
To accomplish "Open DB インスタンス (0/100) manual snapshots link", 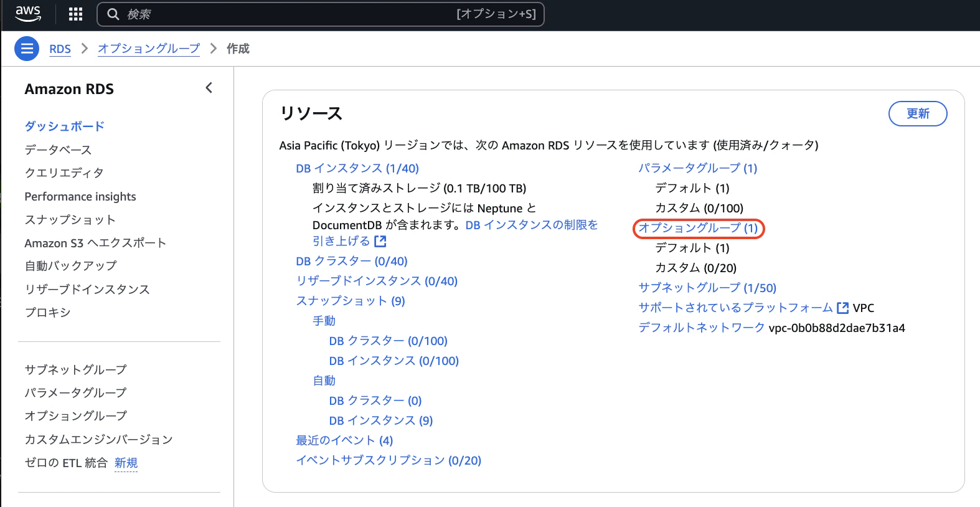I will pyautogui.click(x=394, y=361).
